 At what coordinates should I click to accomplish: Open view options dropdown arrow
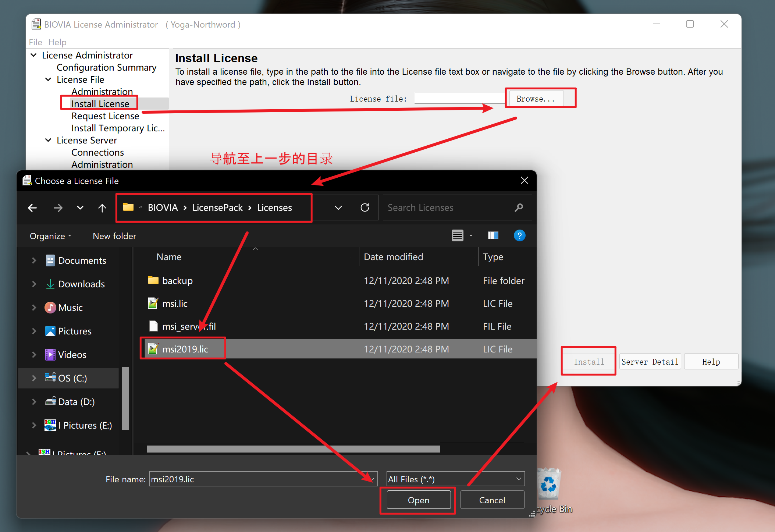(x=471, y=235)
